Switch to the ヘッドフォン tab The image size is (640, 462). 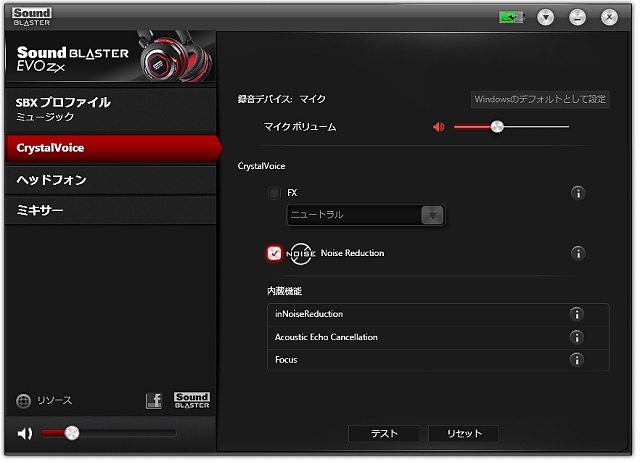pos(111,180)
